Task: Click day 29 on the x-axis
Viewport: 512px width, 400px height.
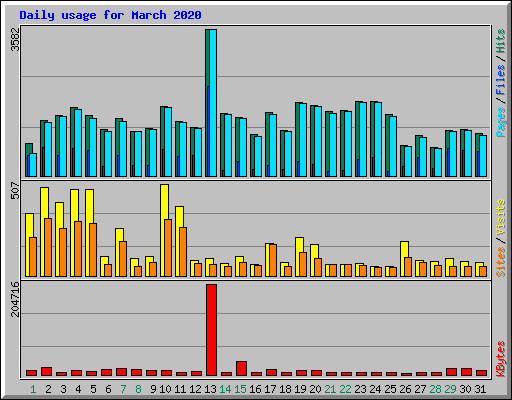Action: [x=450, y=389]
